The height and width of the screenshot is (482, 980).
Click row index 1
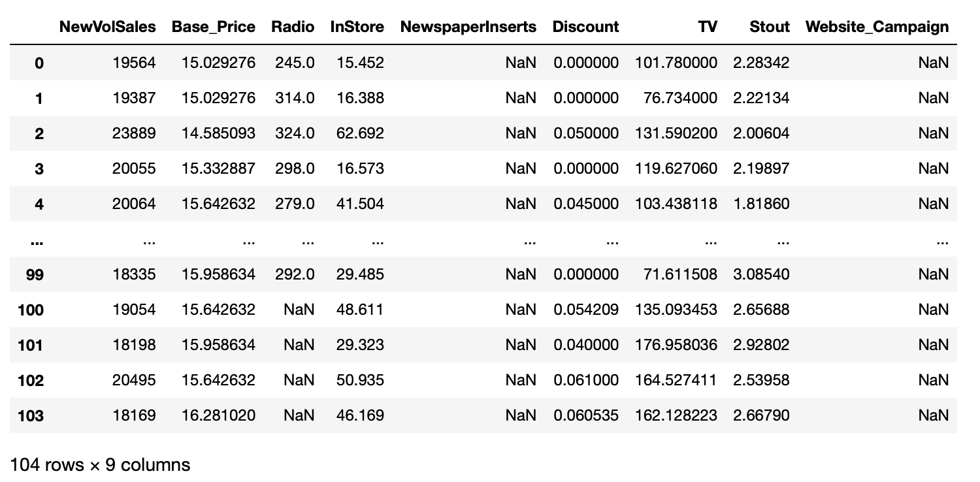(x=39, y=98)
